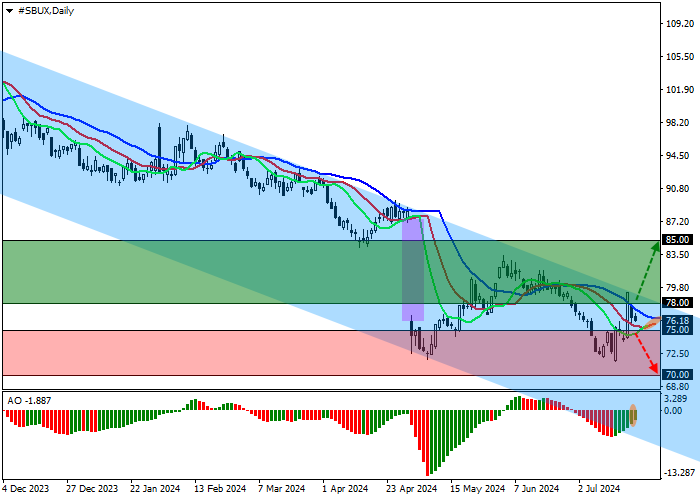Screen dimensions: 700x500
Task: Click the 22 Jan 2024 date label
Action: (x=155, y=489)
